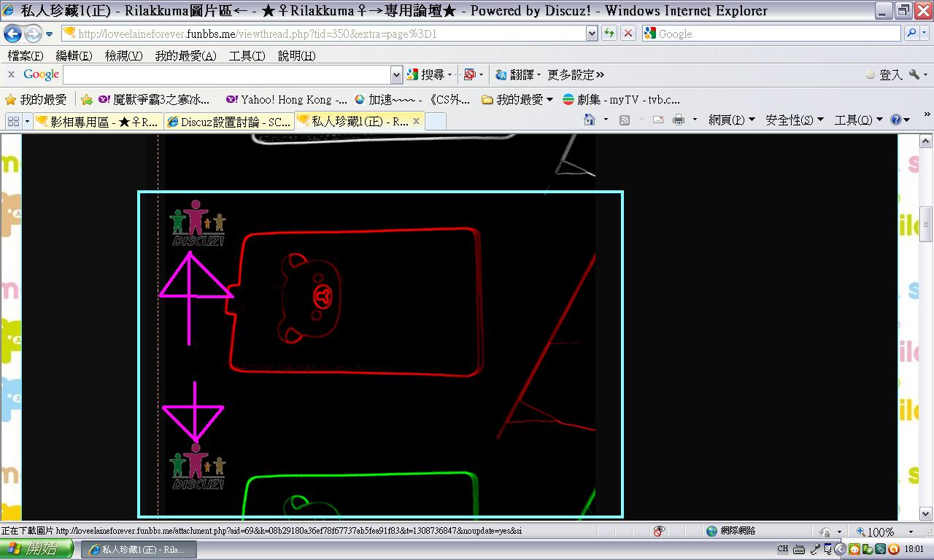Screen dimensions: 934x560
Task: Expand Google Toolbar search suggestions dropdown
Action: 396,74
